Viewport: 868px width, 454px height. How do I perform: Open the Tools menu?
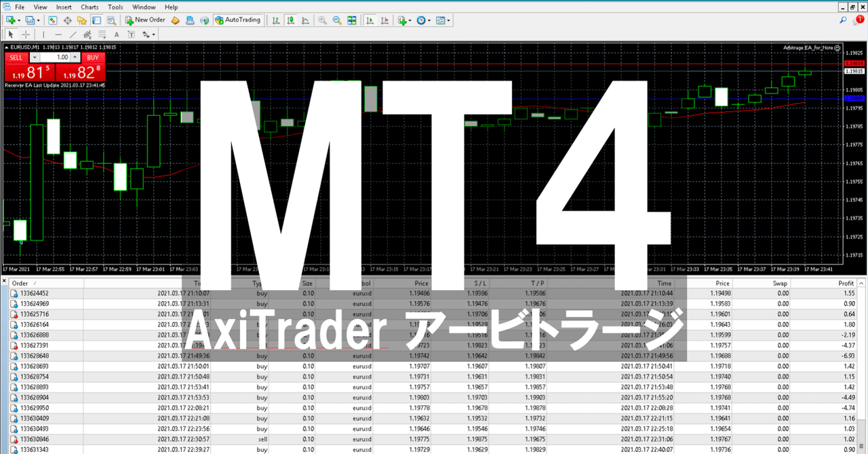115,7
